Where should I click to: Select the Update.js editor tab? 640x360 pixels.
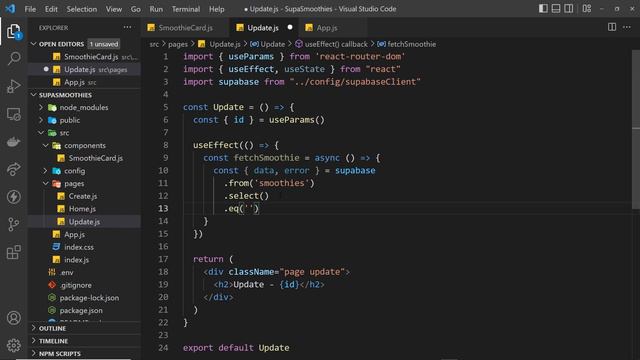pyautogui.click(x=264, y=28)
